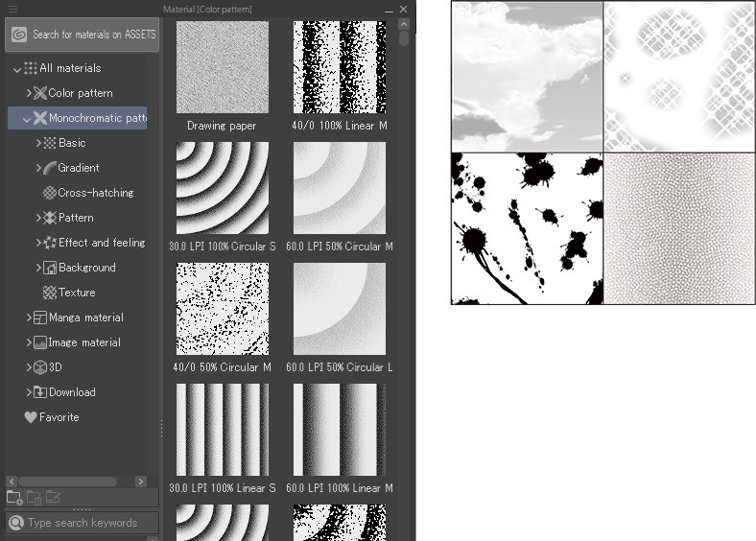The width and height of the screenshot is (756, 541).
Task: Expand the Pattern subfolder
Action: tap(38, 218)
